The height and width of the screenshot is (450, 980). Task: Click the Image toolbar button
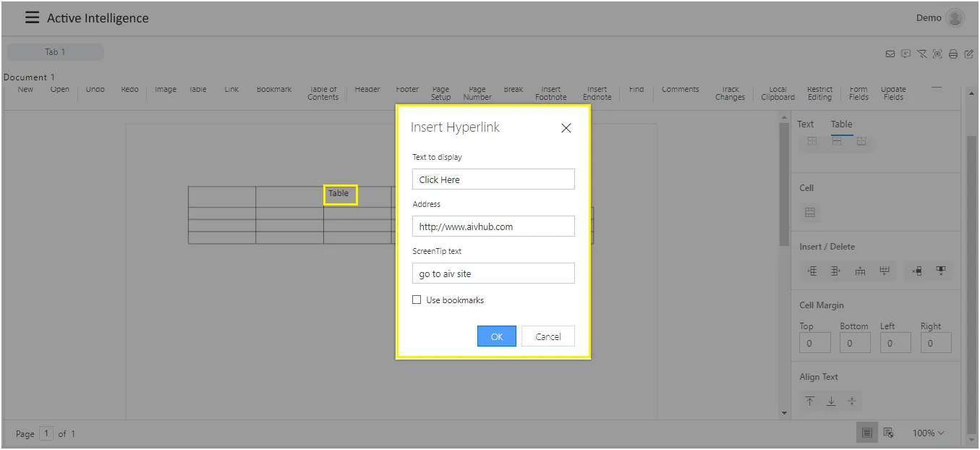click(x=166, y=89)
